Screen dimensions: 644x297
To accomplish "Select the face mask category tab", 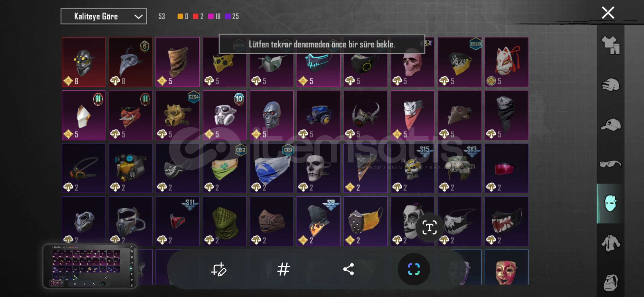I will (611, 204).
